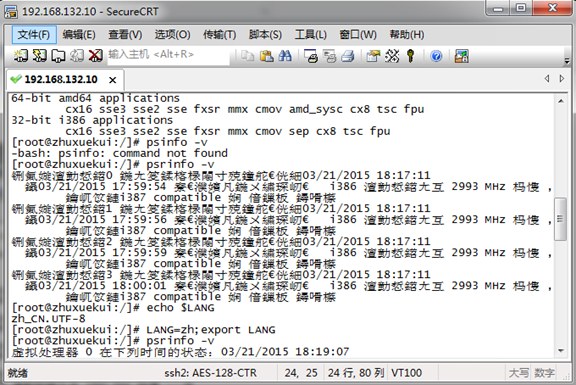Click the green connected checkmark on tab
This screenshot has height=385, width=576.
coord(16,79)
